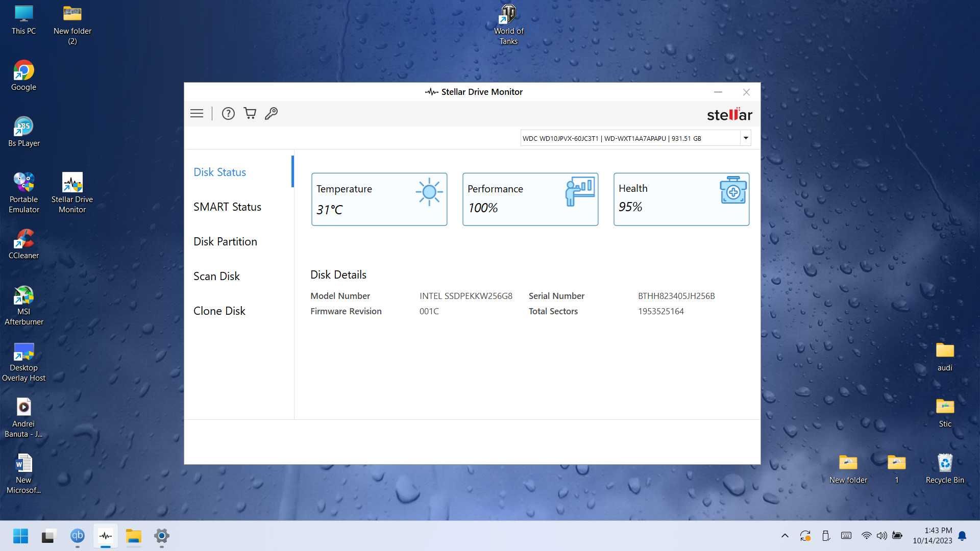This screenshot has height=551, width=980.
Task: Expand the drive selection dropdown
Action: [x=745, y=138]
